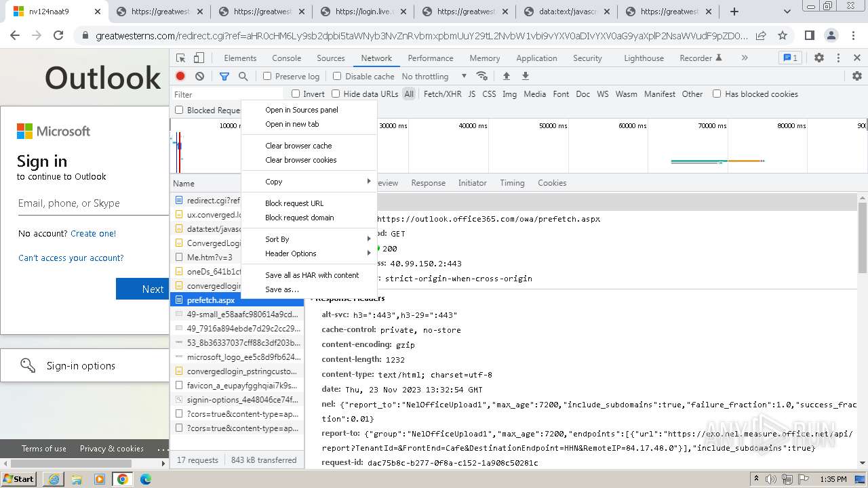The height and width of the screenshot is (488, 868).
Task: Open the issues counter badge
Action: (x=790, y=58)
